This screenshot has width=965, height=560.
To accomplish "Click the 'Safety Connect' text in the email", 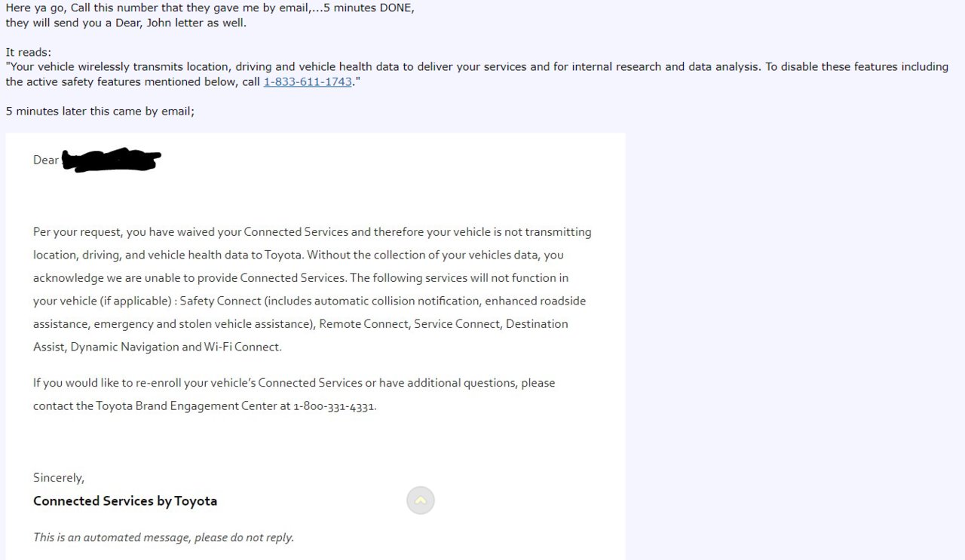I will pyautogui.click(x=220, y=301).
